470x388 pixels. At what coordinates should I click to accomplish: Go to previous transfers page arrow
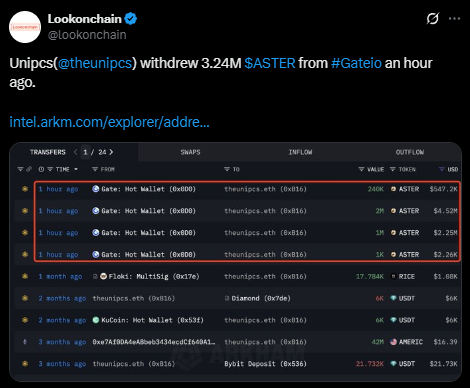[x=76, y=152]
